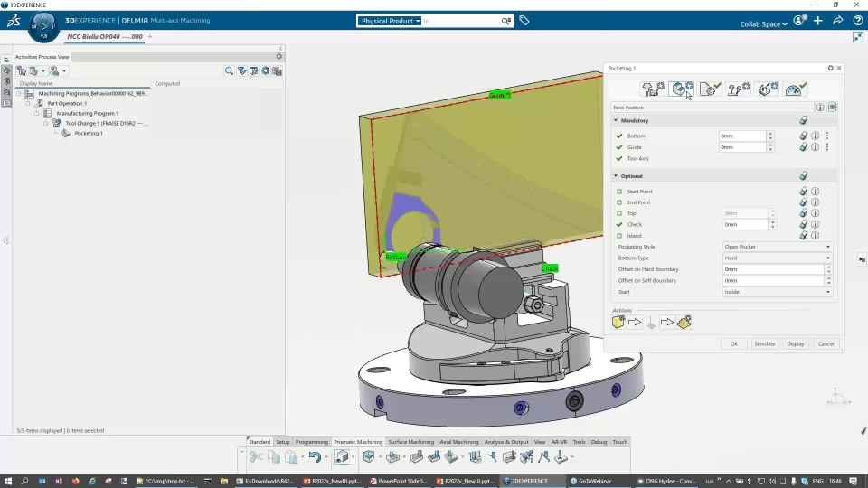868x488 pixels.
Task: Toggle the End Point selection box
Action: 619,202
